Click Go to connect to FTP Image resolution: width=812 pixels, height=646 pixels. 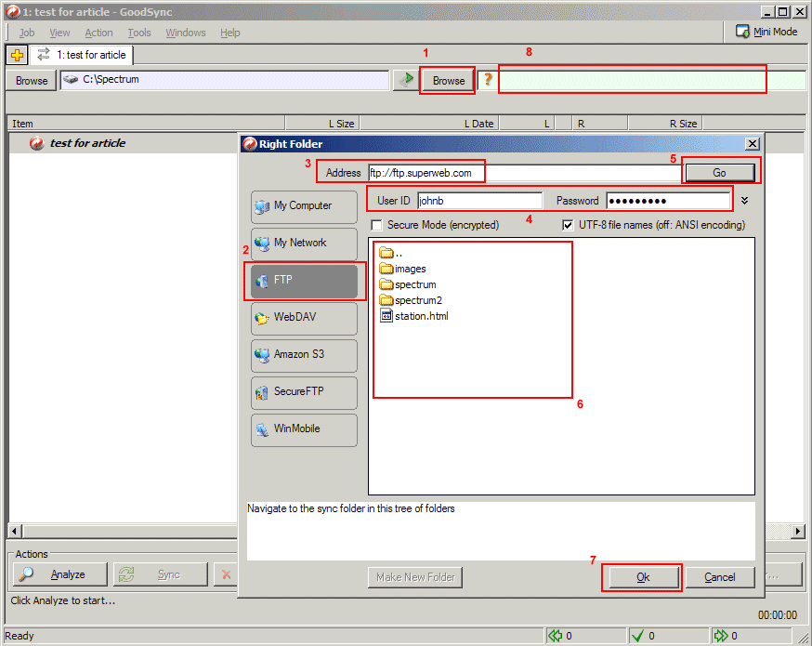(x=719, y=173)
